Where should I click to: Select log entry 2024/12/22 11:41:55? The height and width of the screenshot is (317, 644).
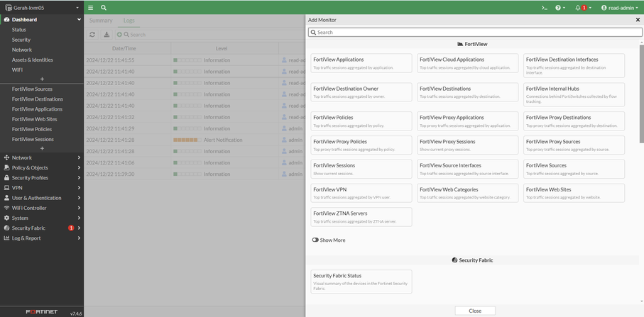(195, 60)
